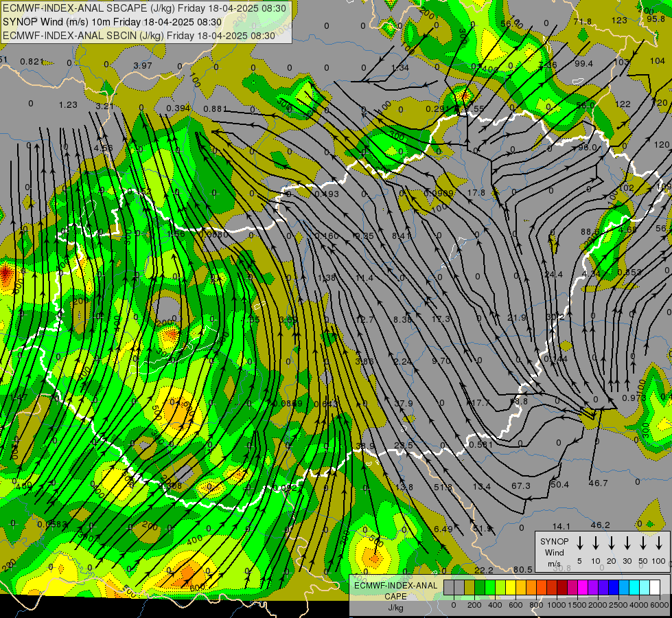Click the dark red CAPE legend swatch
This screenshot has width=672, height=618.
coord(562,588)
